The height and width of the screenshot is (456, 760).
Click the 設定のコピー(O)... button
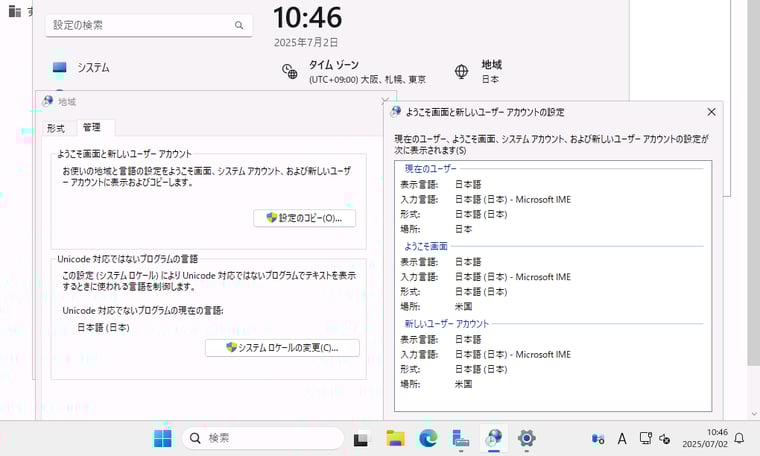click(x=304, y=218)
